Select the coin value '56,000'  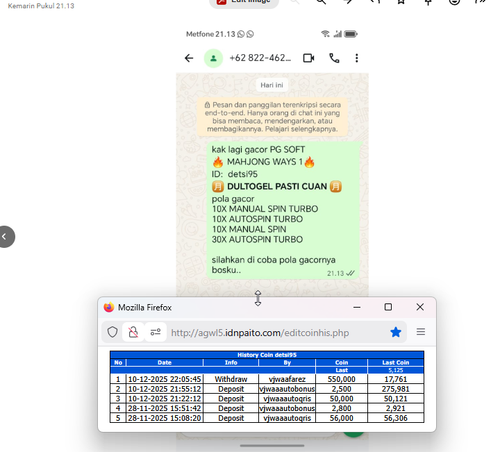(x=341, y=418)
